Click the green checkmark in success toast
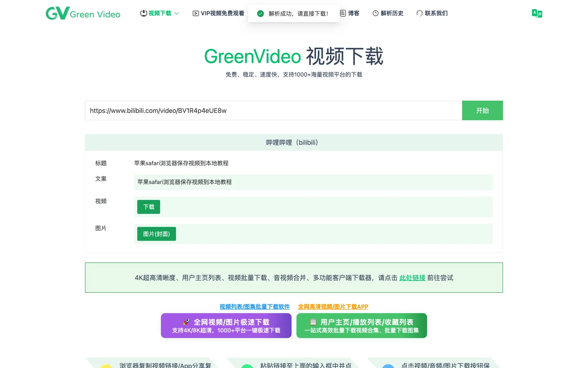This screenshot has height=368, width=588. pyautogui.click(x=261, y=13)
